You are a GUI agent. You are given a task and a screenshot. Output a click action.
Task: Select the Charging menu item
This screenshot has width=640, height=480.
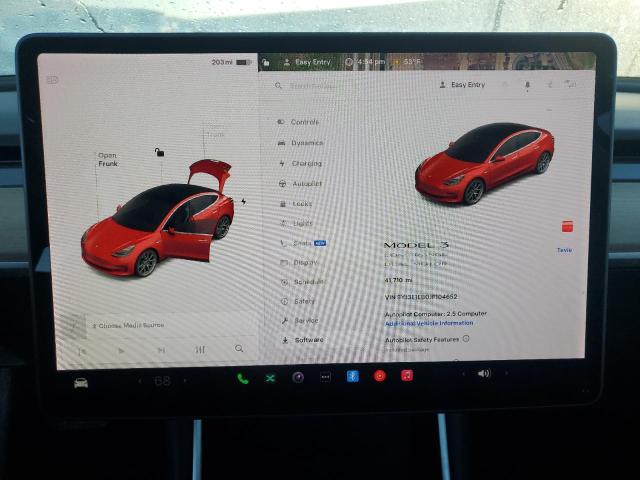pyautogui.click(x=301, y=163)
